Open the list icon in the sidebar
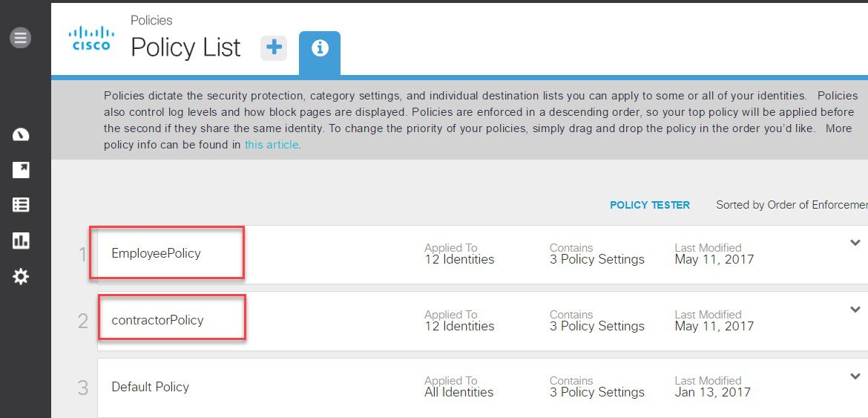Screen dimensions: 868x418 point(21,205)
